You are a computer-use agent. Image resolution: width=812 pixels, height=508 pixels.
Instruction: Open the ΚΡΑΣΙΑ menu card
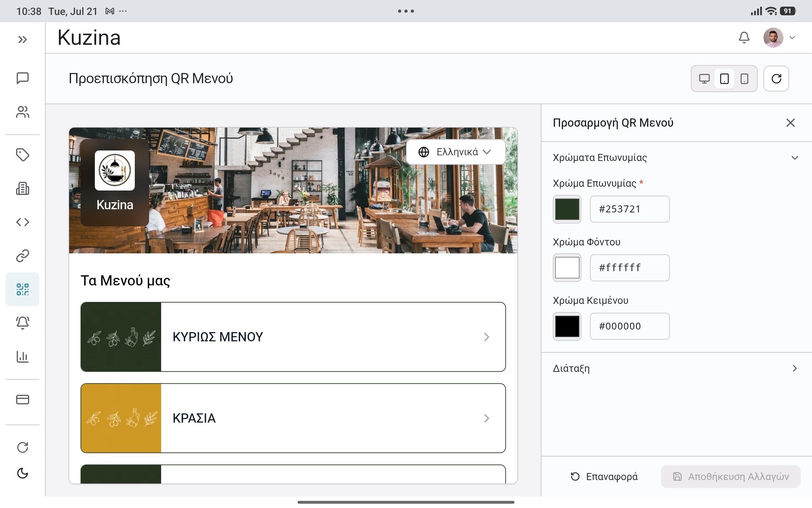coord(293,418)
